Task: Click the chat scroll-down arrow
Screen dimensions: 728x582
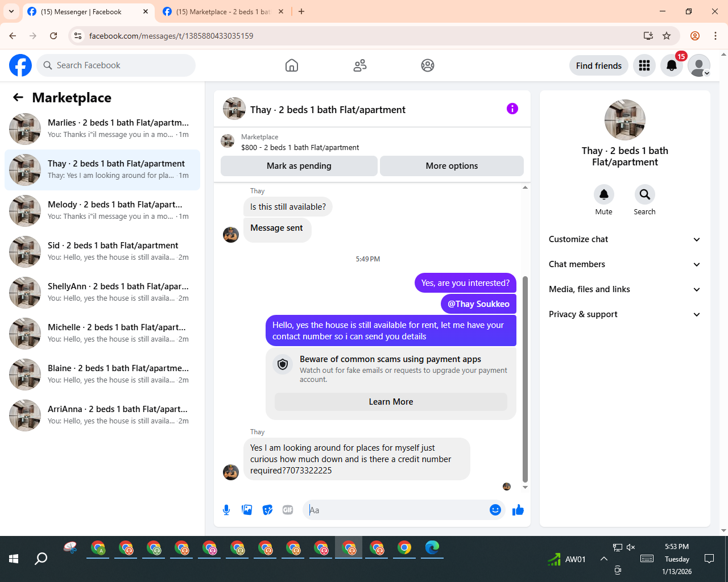Action: coord(525,488)
